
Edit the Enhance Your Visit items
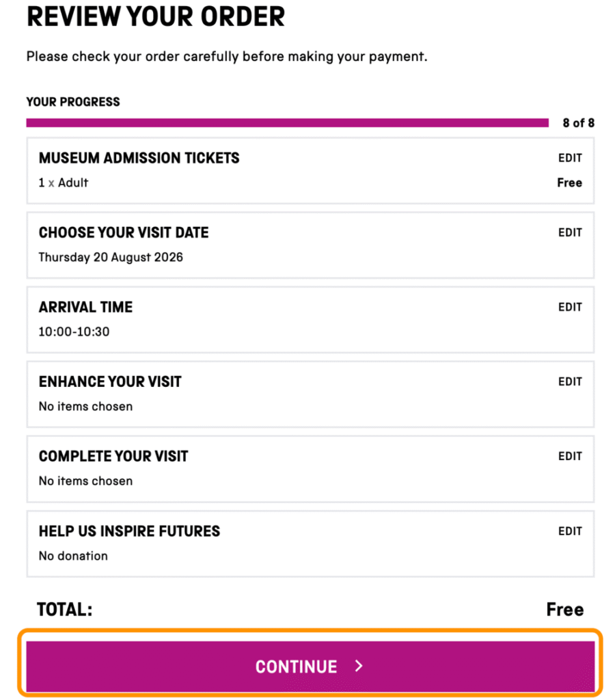570,381
